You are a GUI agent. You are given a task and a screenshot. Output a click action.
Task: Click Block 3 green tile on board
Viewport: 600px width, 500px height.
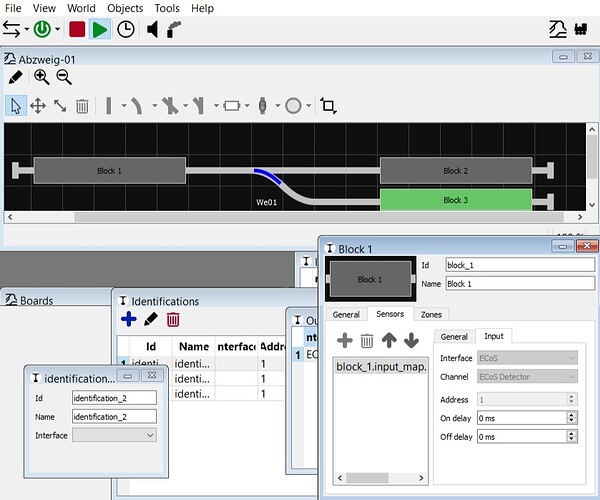click(x=456, y=200)
